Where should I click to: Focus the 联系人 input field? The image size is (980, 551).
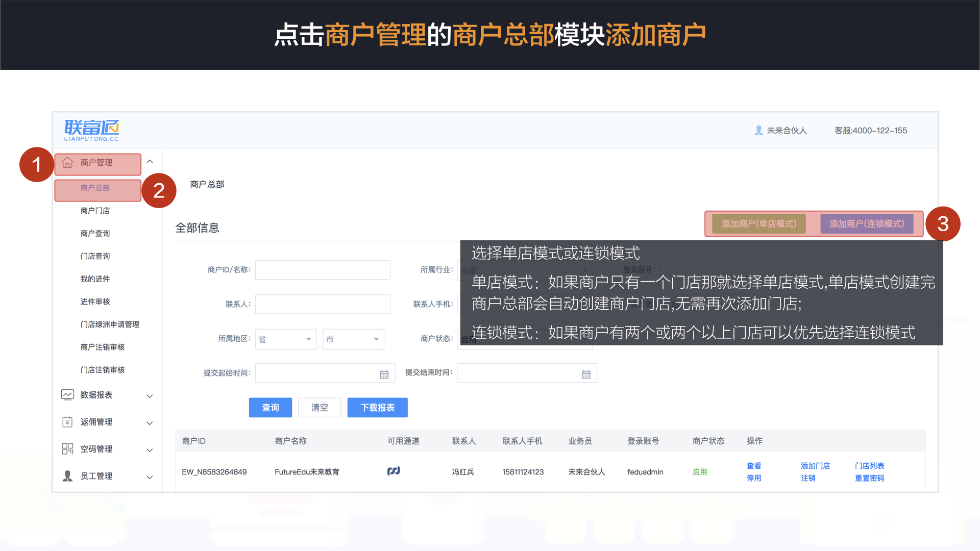coord(323,304)
